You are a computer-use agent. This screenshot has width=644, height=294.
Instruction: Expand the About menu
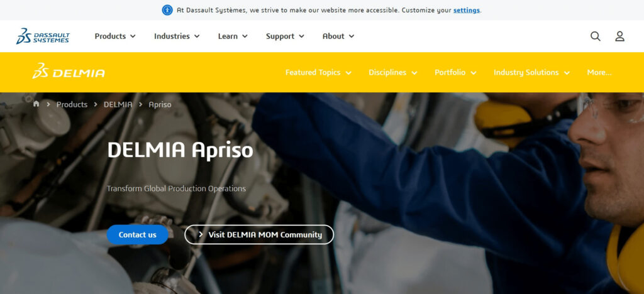click(338, 36)
